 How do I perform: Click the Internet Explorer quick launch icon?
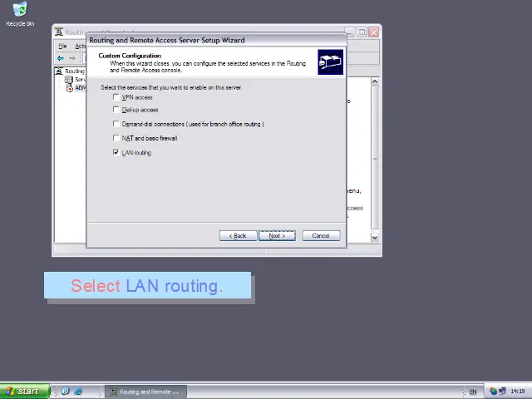(78, 392)
